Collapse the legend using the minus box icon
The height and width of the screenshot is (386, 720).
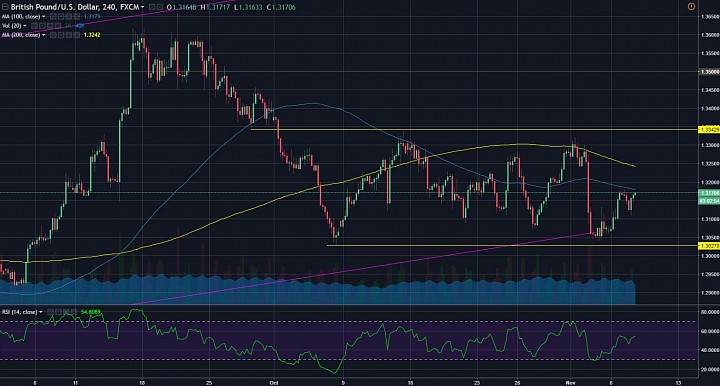click(x=5, y=7)
